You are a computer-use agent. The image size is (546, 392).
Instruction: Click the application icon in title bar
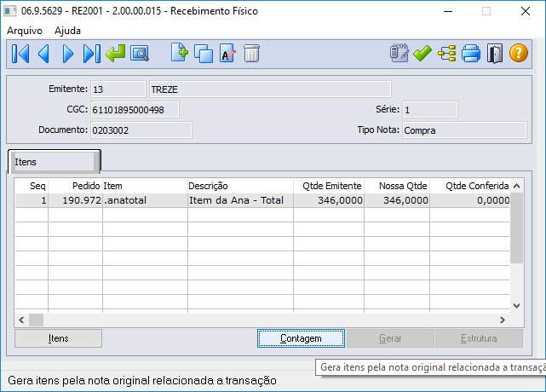point(9,11)
